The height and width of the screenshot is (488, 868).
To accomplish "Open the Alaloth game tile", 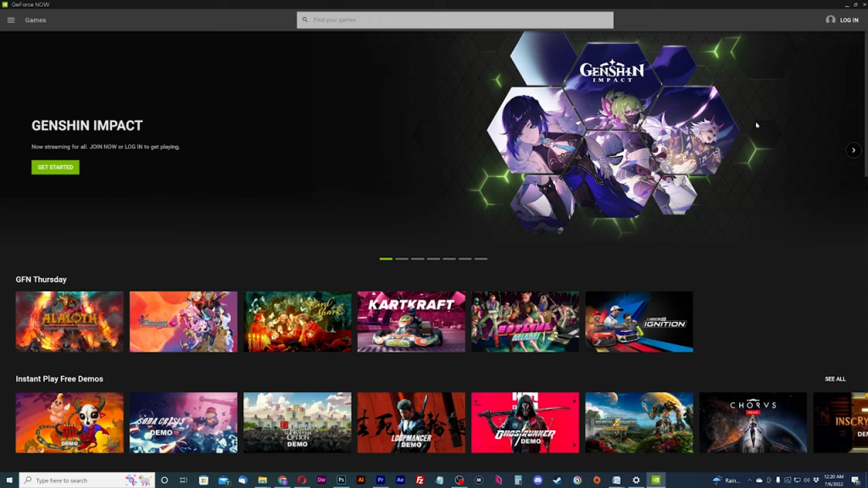I will coord(70,321).
